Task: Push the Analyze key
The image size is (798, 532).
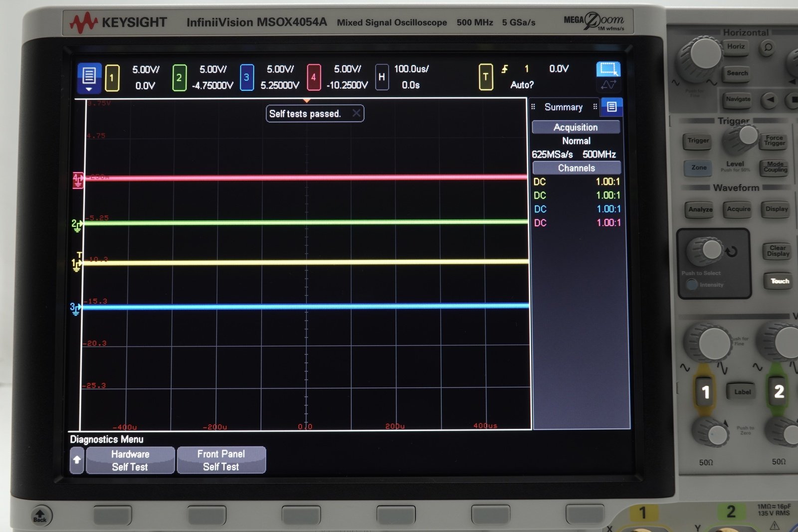Action: 700,210
